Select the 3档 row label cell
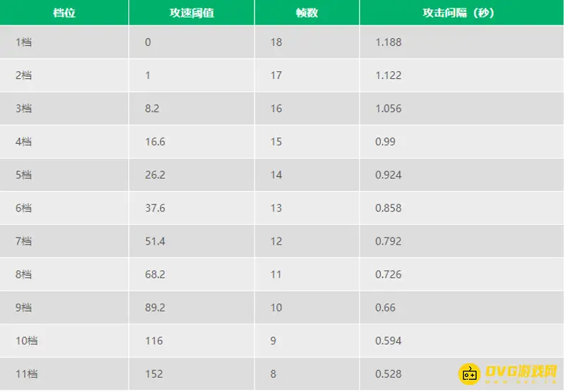 [23, 109]
